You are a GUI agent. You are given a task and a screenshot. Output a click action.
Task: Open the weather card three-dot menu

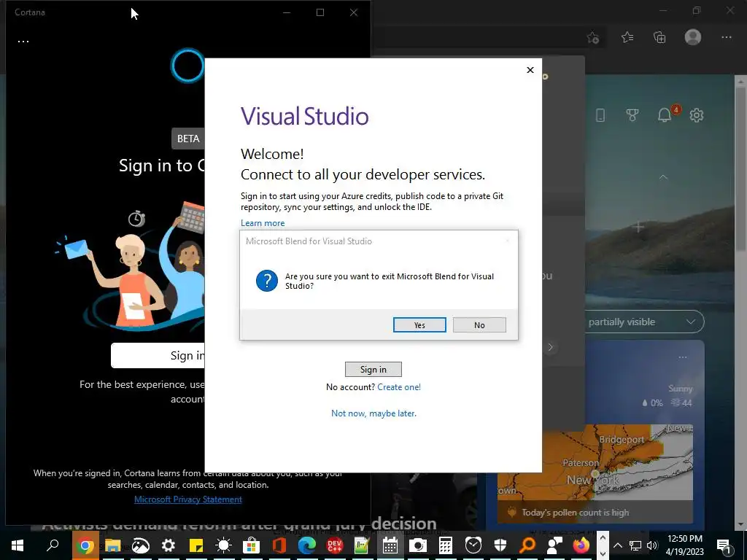[683, 357]
